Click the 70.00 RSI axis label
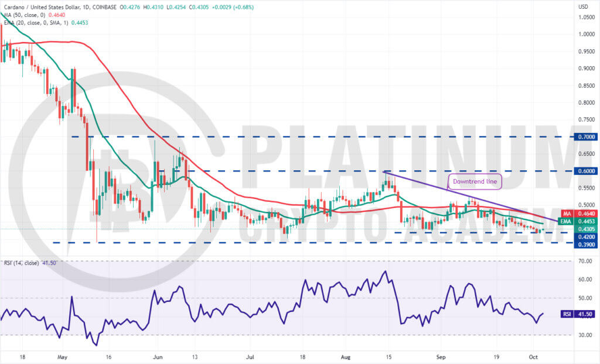The width and height of the screenshot is (600, 364). point(585,261)
